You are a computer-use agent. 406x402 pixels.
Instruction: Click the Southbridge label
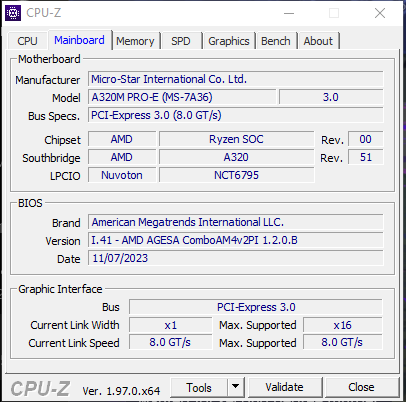tap(51, 158)
